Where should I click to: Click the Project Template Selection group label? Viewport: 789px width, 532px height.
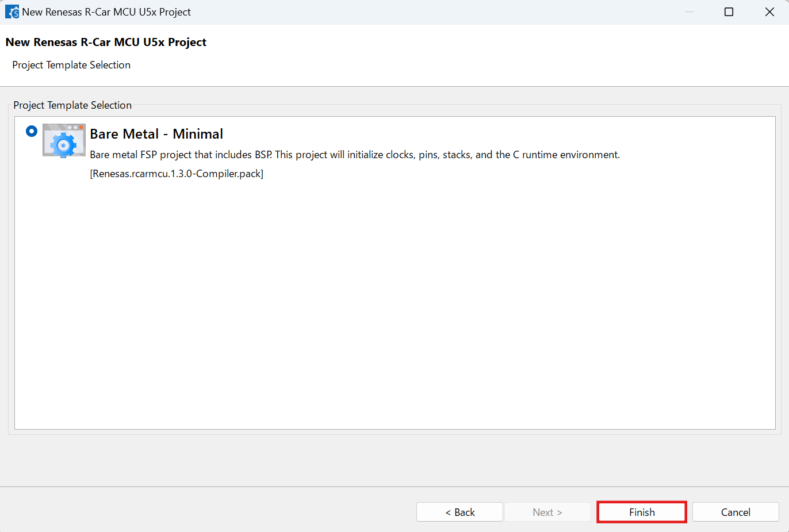tap(72, 105)
